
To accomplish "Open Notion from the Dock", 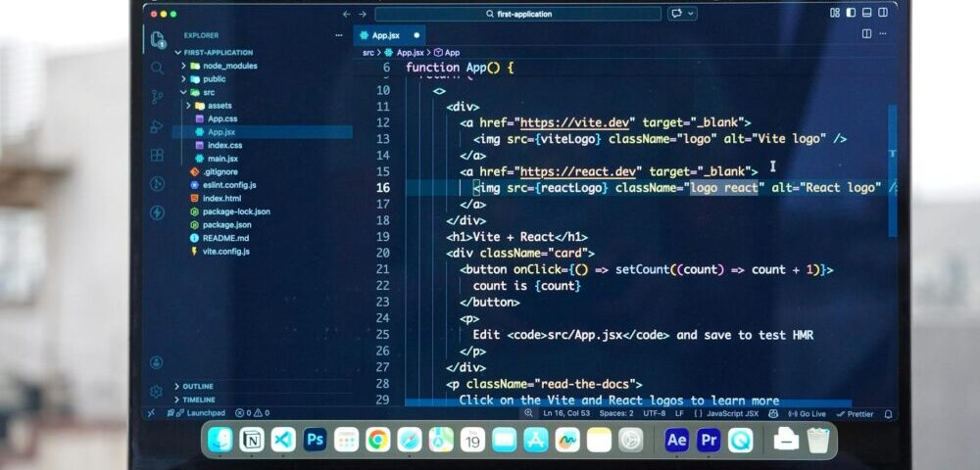I will [251, 440].
